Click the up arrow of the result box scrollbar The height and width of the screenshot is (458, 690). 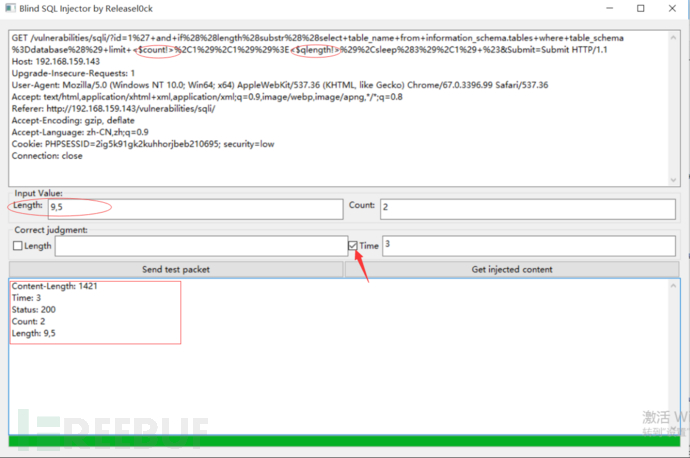click(x=673, y=286)
